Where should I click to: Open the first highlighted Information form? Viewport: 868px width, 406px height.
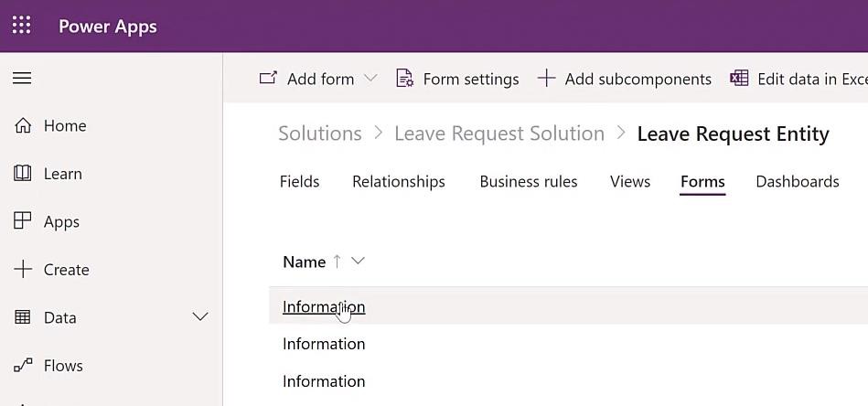point(324,306)
